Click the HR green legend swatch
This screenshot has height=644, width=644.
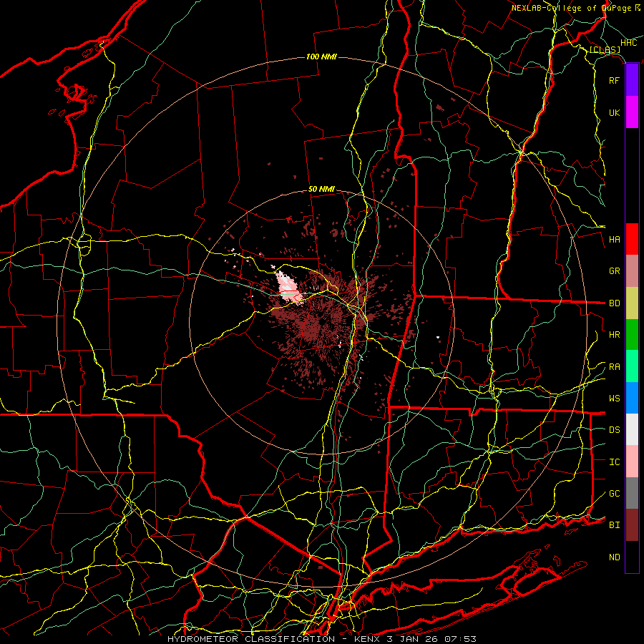click(x=632, y=335)
